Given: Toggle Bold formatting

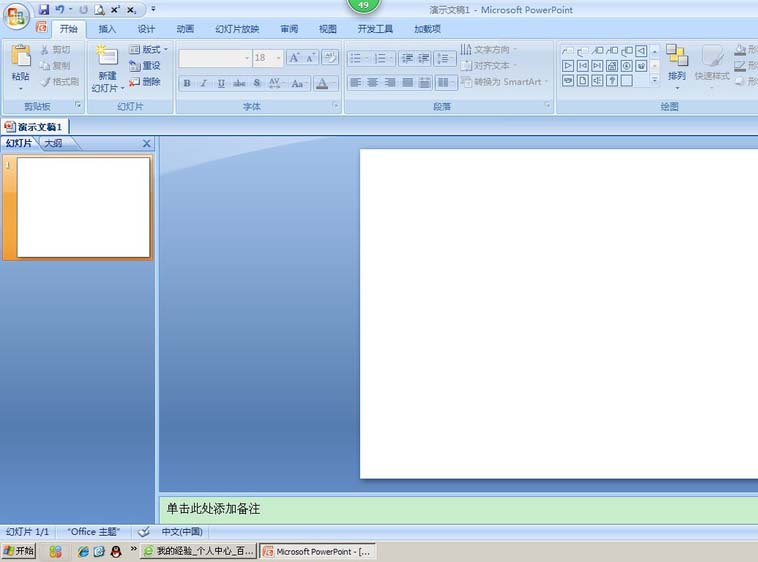Looking at the screenshot, I should pyautogui.click(x=187, y=83).
